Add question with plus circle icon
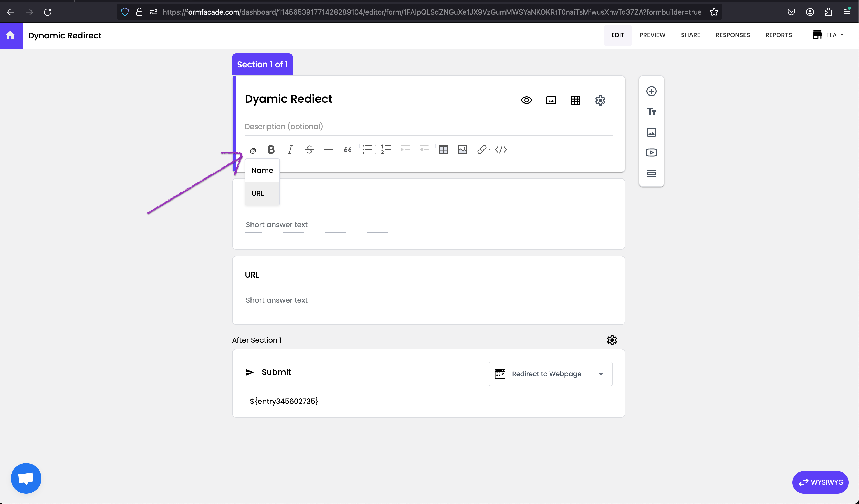 pos(651,91)
